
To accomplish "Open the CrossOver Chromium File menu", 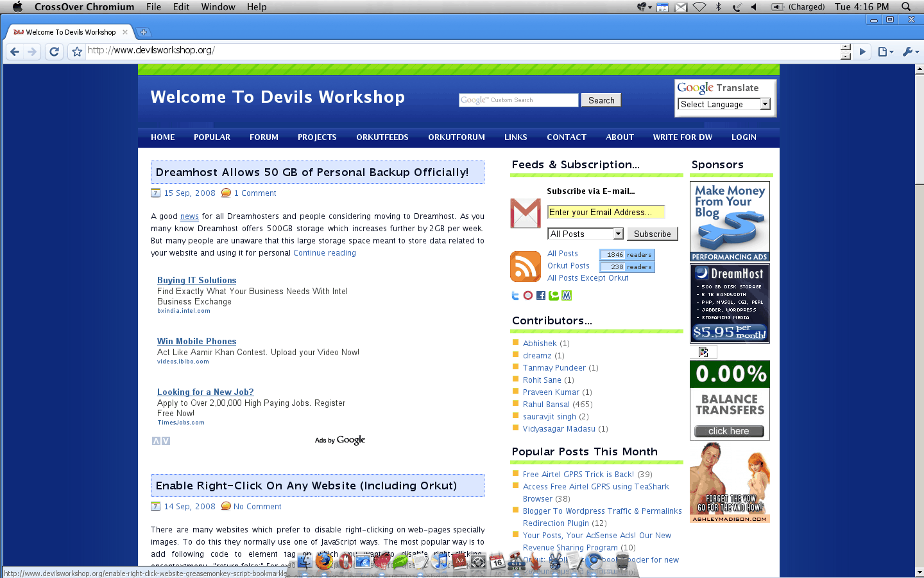I will click(x=153, y=7).
